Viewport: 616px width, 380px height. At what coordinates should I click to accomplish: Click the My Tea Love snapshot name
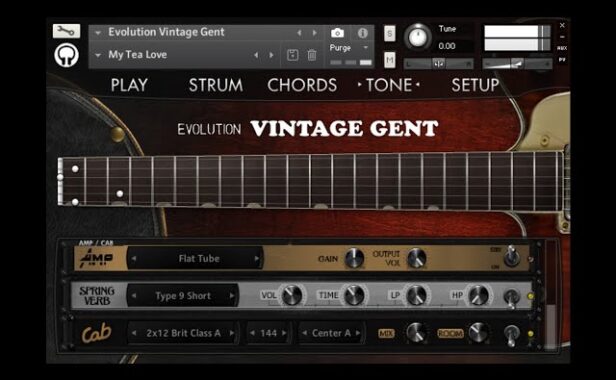coord(138,55)
